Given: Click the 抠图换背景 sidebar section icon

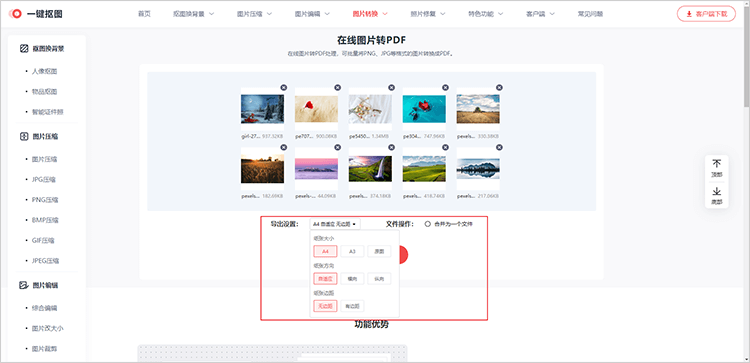Looking at the screenshot, I should [24, 48].
